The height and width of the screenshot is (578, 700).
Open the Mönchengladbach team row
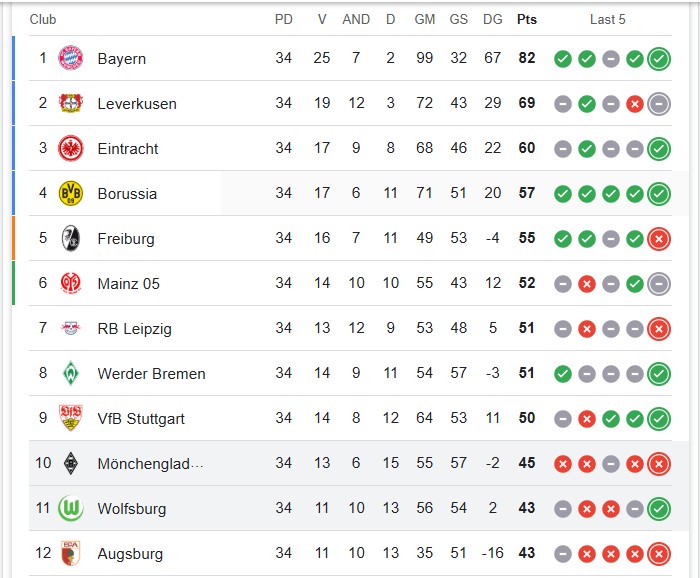tap(350, 463)
